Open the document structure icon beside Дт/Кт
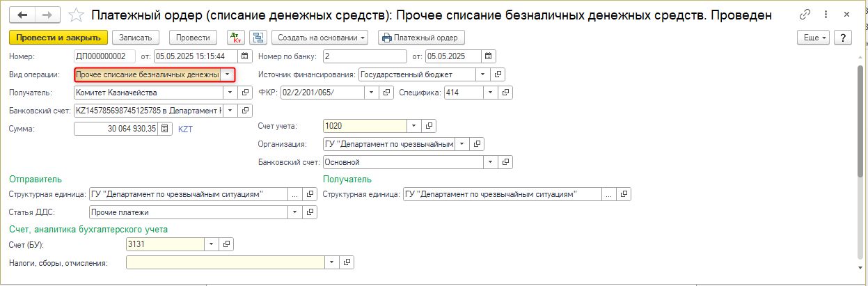This screenshot has height=286, width=868. [258, 38]
